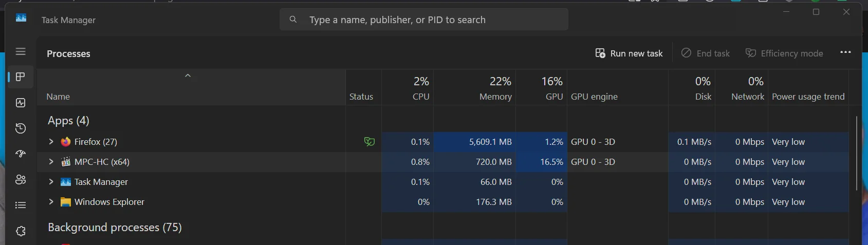Expand the Firefox (27) process group

[51, 142]
